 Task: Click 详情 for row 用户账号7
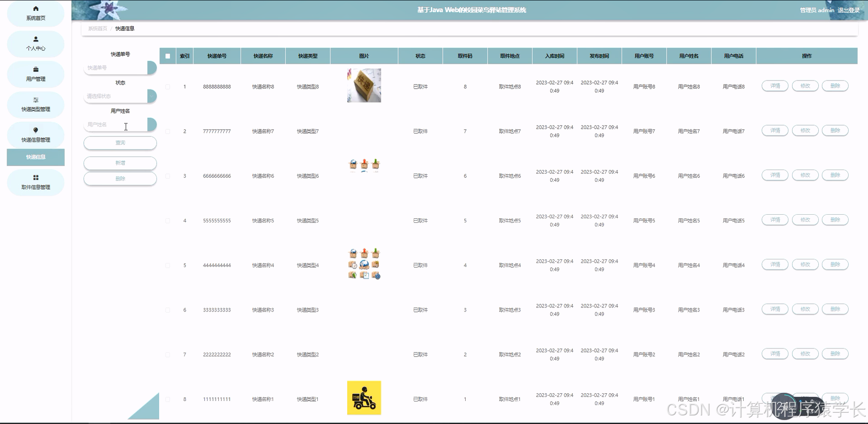(x=775, y=131)
